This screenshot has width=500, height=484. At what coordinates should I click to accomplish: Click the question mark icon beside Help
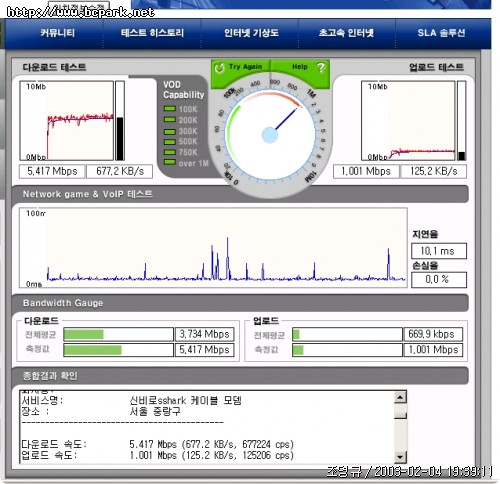click(x=321, y=68)
